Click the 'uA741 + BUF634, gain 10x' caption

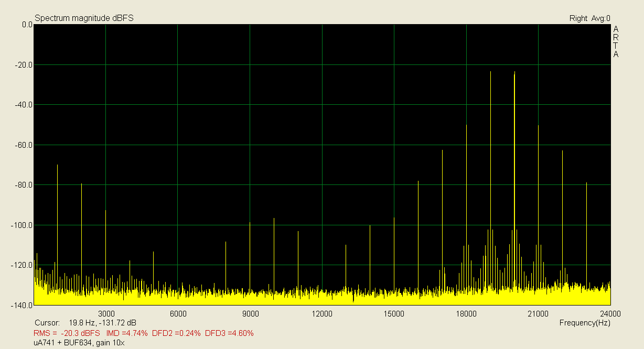79,343
